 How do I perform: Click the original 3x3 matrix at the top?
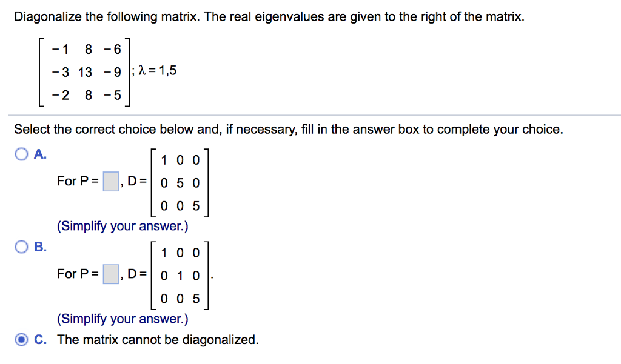84,71
